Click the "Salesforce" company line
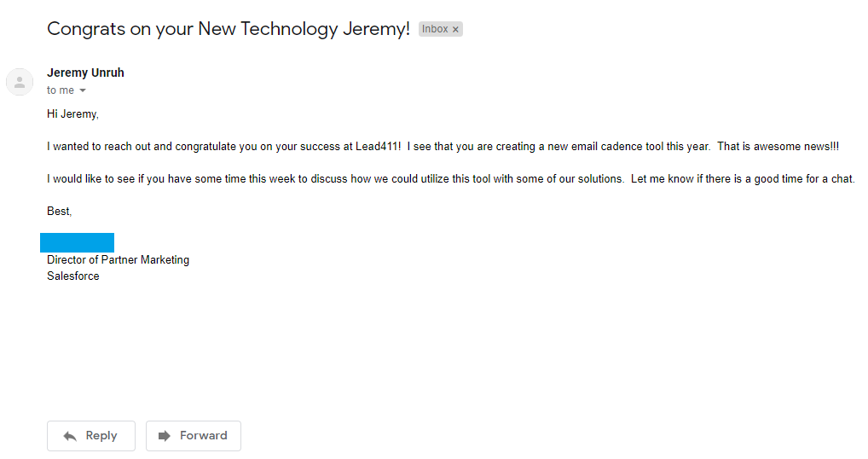Image resolution: width=868 pixels, height=459 pixels. pos(73,276)
